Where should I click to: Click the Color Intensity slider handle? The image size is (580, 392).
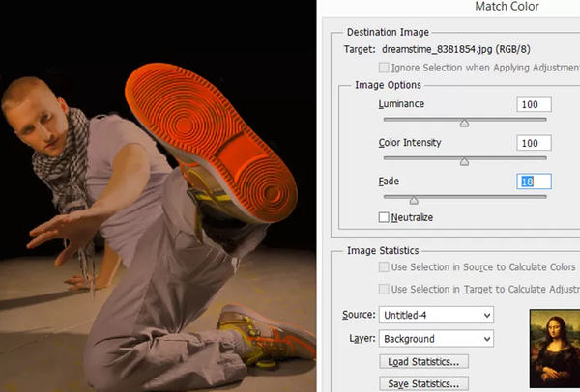(464, 162)
